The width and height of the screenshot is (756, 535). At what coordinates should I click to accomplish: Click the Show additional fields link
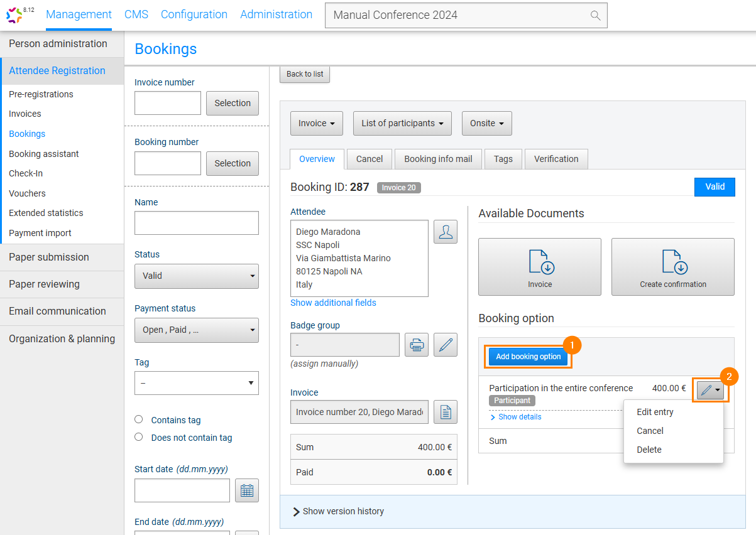(x=333, y=303)
